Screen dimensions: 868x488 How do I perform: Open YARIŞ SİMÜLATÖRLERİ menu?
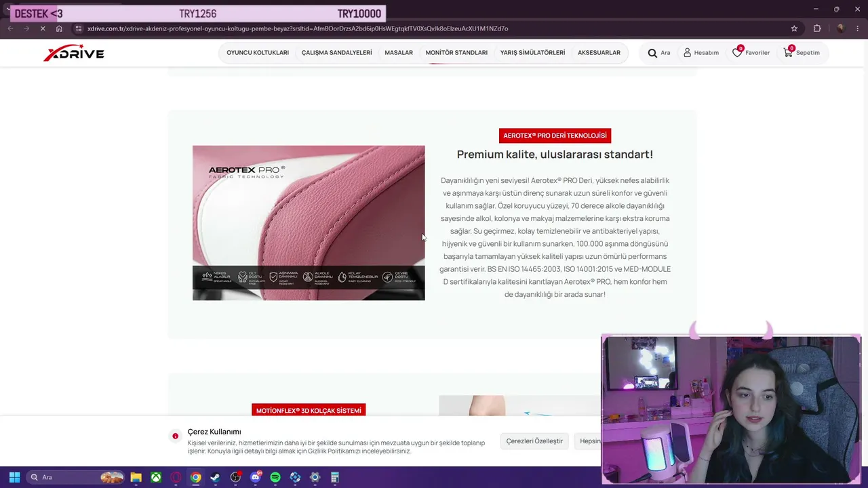532,53
